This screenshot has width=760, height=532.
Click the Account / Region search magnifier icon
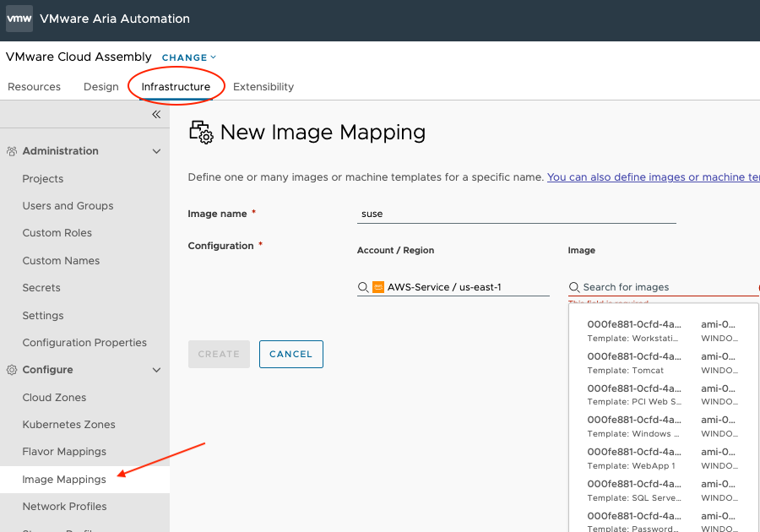[363, 287]
